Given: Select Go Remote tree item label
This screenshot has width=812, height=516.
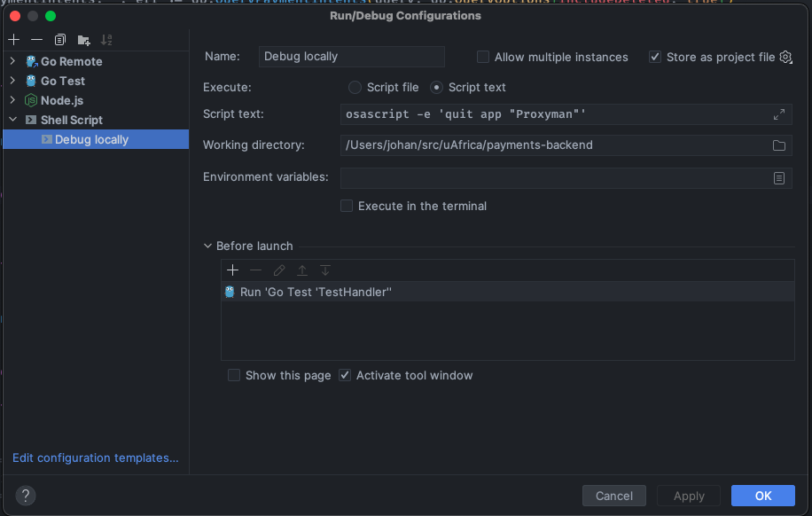Looking at the screenshot, I should (x=72, y=62).
